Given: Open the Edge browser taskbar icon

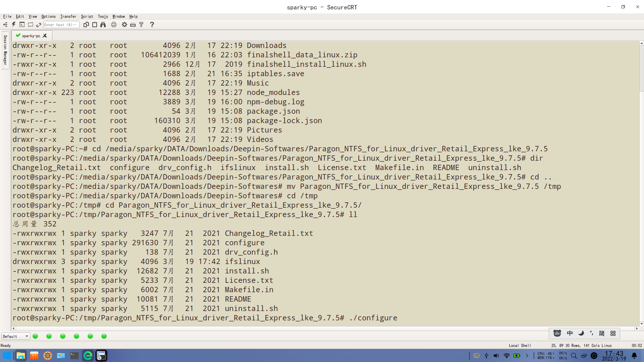Looking at the screenshot, I should [88, 356].
